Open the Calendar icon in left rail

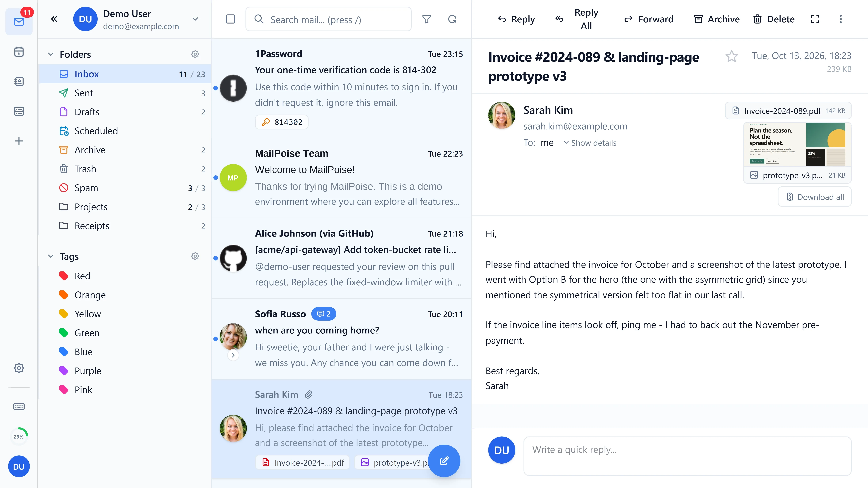click(19, 52)
